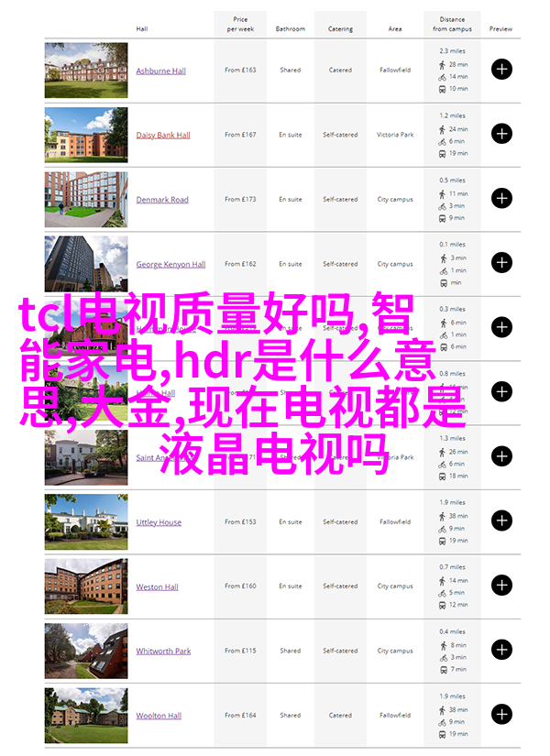Click the Woolton Hall building photo
Viewport: 550px width, 756px height.
tap(86, 716)
